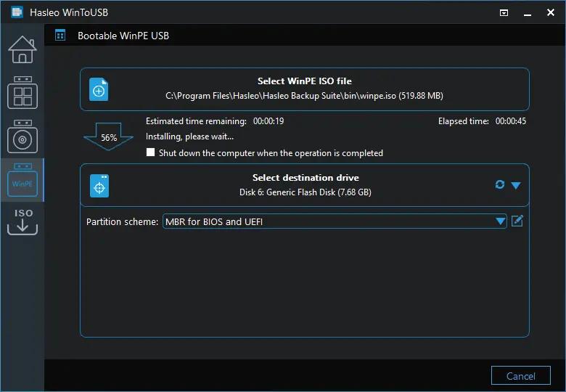The height and width of the screenshot is (392, 566).
Task: Click the elapsed time 00:00:45 value
Action: [510, 121]
